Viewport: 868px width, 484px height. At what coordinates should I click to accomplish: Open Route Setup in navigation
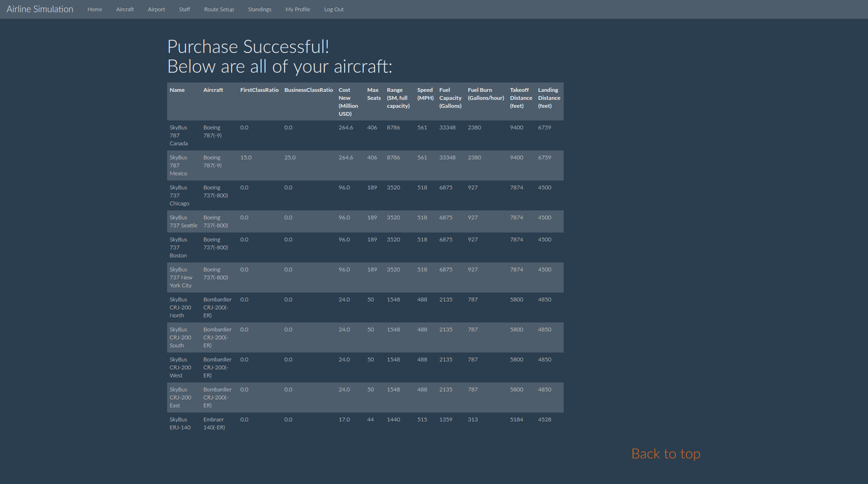(219, 9)
